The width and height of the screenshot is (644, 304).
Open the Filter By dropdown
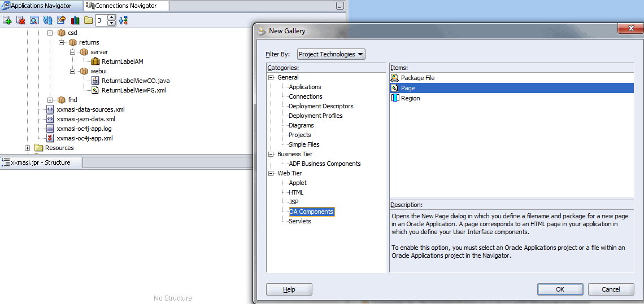[331, 54]
